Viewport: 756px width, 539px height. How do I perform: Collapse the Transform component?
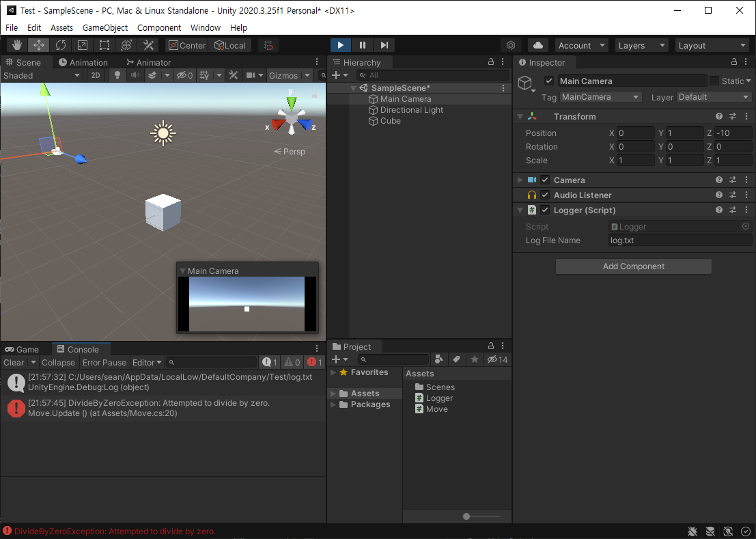[520, 116]
